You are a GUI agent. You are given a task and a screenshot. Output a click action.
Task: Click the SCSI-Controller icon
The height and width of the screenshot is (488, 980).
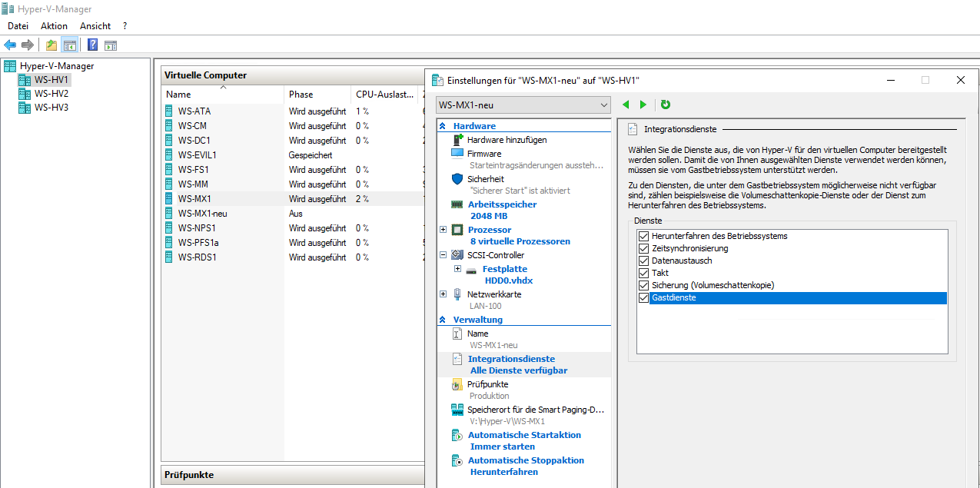pos(457,255)
